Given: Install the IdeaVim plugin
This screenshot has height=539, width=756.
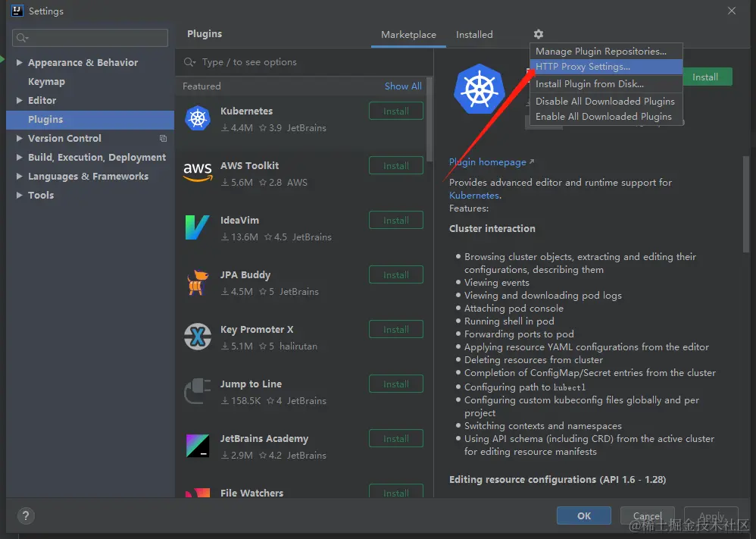Looking at the screenshot, I should (x=396, y=220).
